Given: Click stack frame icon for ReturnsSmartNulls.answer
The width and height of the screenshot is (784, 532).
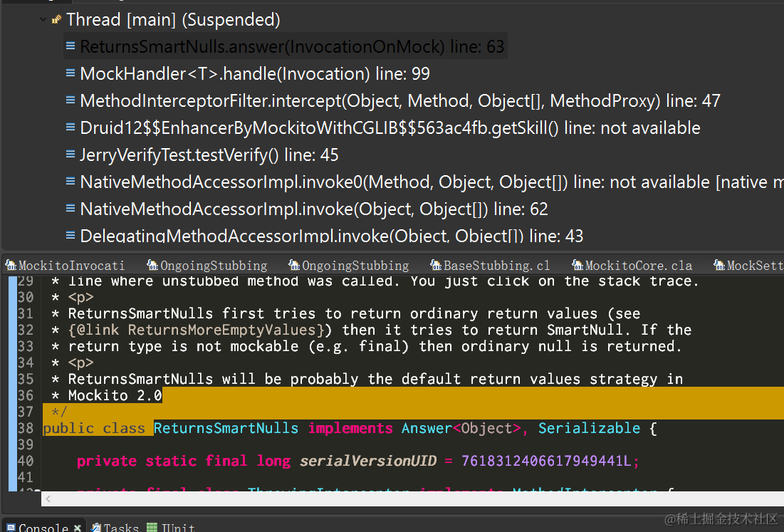Looking at the screenshot, I should [x=70, y=46].
